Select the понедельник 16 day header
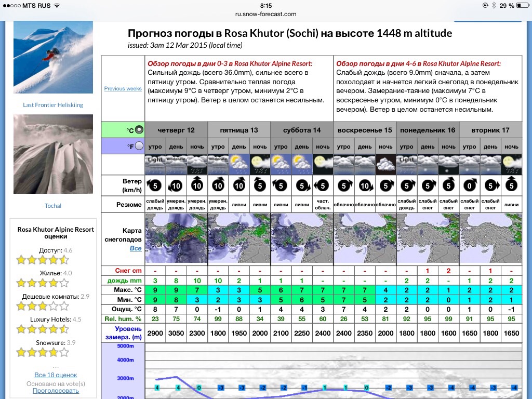 pos(428,130)
